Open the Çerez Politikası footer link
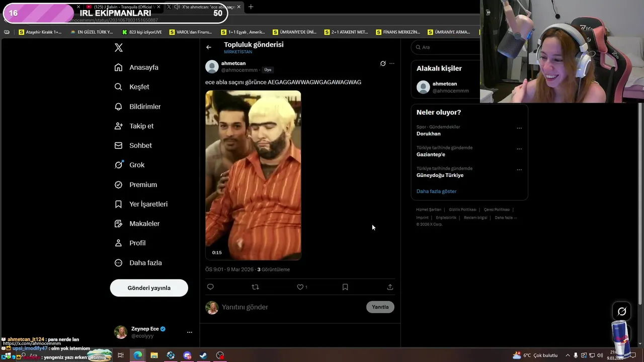Screen dimensions: 644x362 click(497, 210)
